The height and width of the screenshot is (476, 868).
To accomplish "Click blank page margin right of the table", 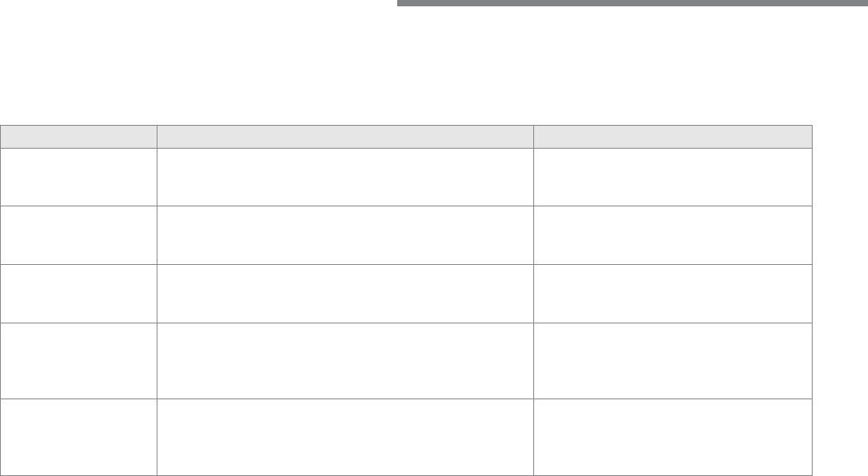I will [x=840, y=299].
